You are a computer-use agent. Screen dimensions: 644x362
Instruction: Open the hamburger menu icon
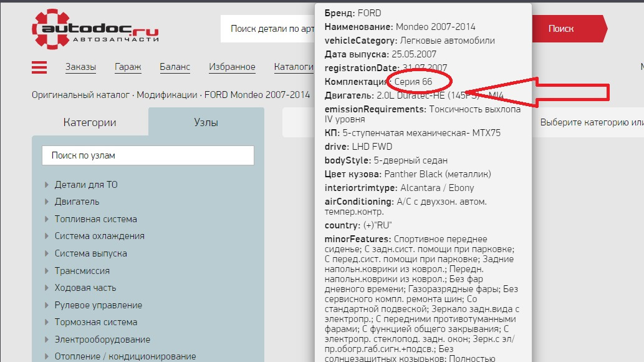click(39, 67)
